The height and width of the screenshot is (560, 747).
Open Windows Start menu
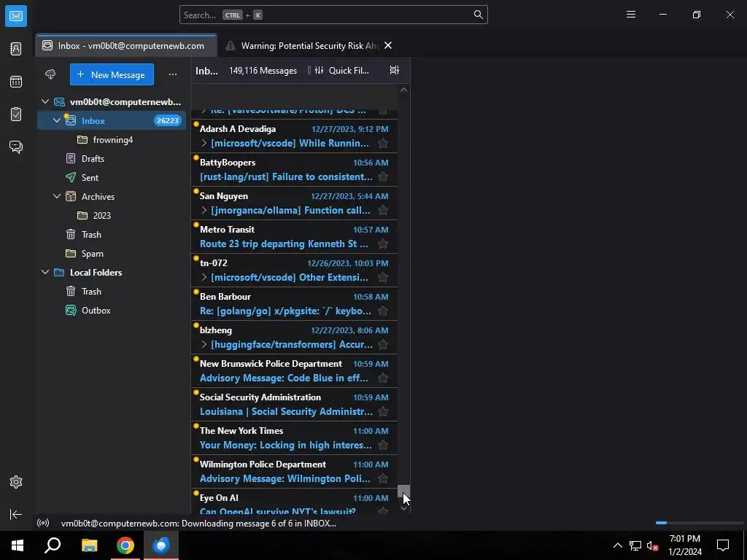tap(18, 545)
